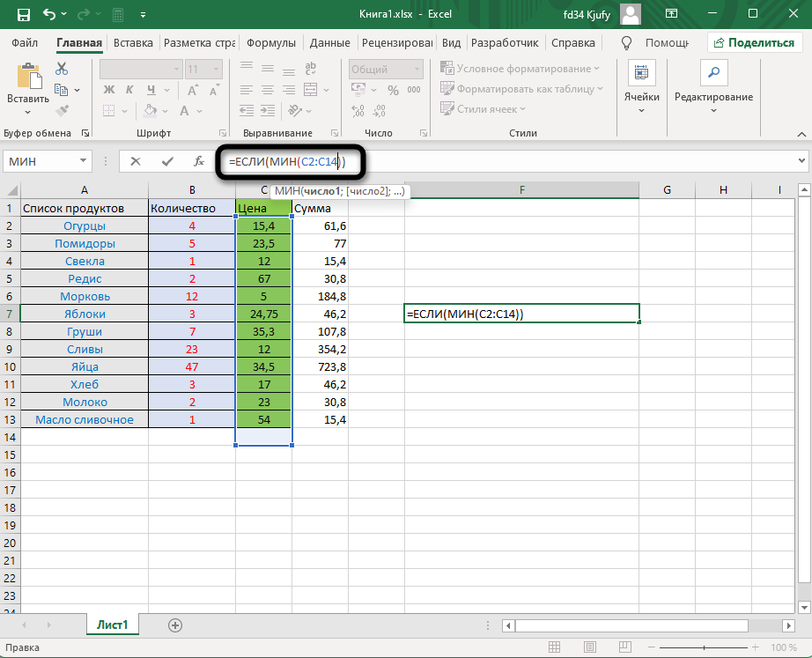Click the Cut scissors icon
This screenshot has width=812, height=658.
(x=62, y=69)
